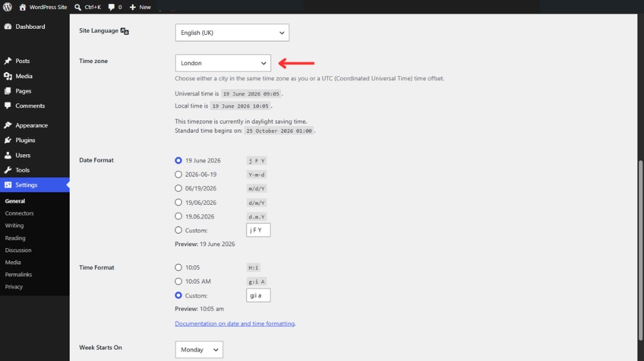This screenshot has width=644, height=361.
Task: Click the Y-m-d format code
Action: pyautogui.click(x=257, y=175)
